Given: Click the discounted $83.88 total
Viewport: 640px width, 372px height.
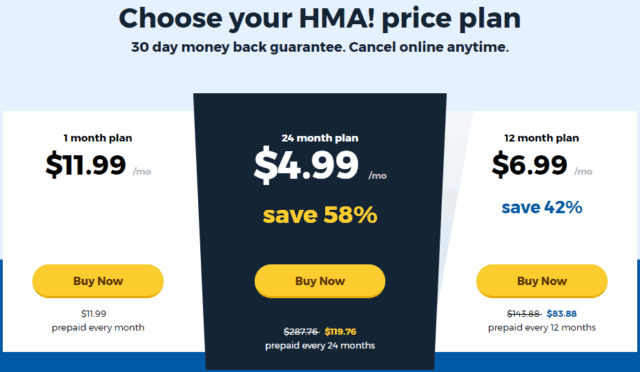Looking at the screenshot, I should click(562, 314).
